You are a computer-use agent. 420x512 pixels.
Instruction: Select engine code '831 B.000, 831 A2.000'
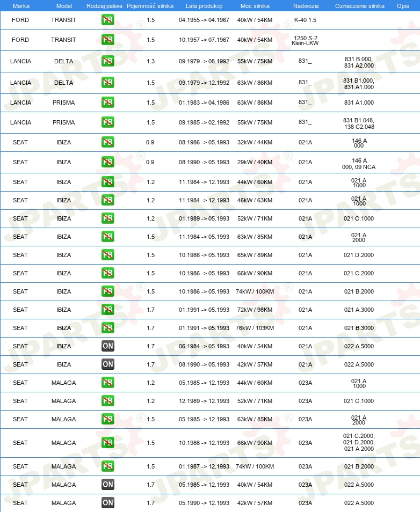359,62
